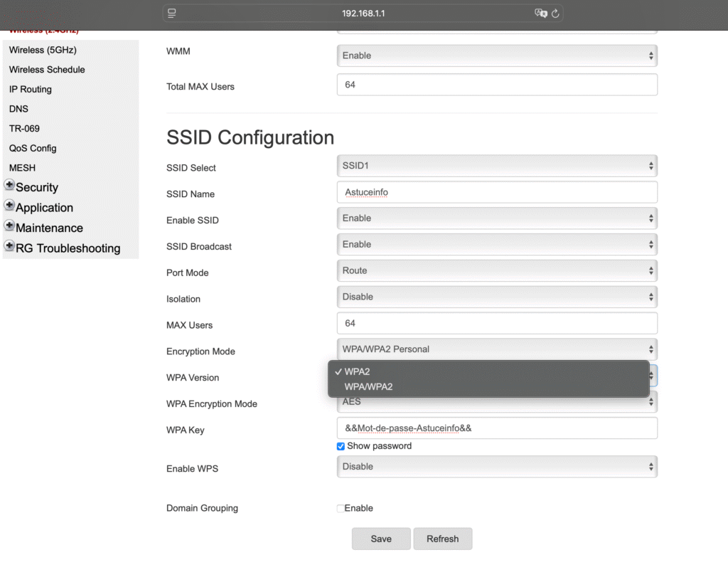Click the MAX Users field under Isolation

[497, 323]
